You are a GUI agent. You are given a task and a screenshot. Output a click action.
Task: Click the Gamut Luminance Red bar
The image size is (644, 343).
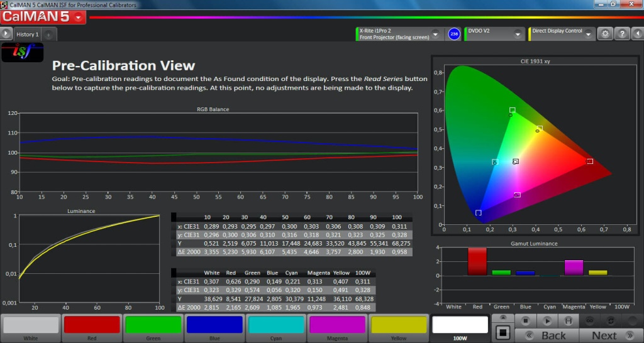tap(477, 261)
